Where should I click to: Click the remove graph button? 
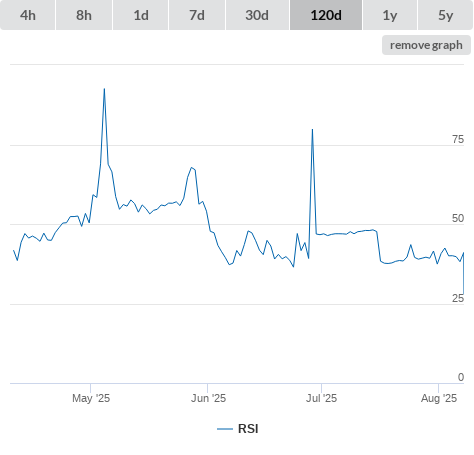pyautogui.click(x=426, y=45)
